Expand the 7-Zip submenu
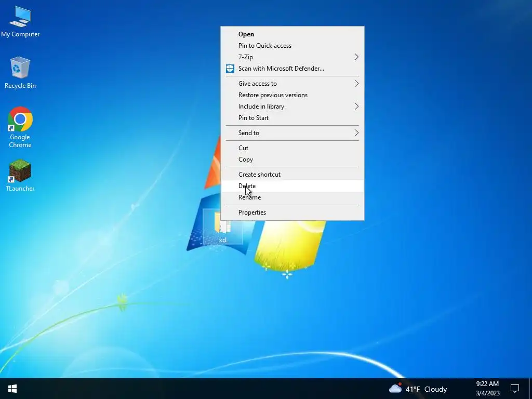532x399 pixels. [x=292, y=57]
